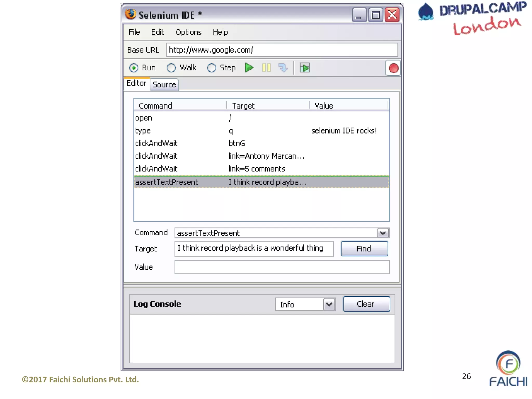
Task: Select the Run radio button
Action: point(134,68)
